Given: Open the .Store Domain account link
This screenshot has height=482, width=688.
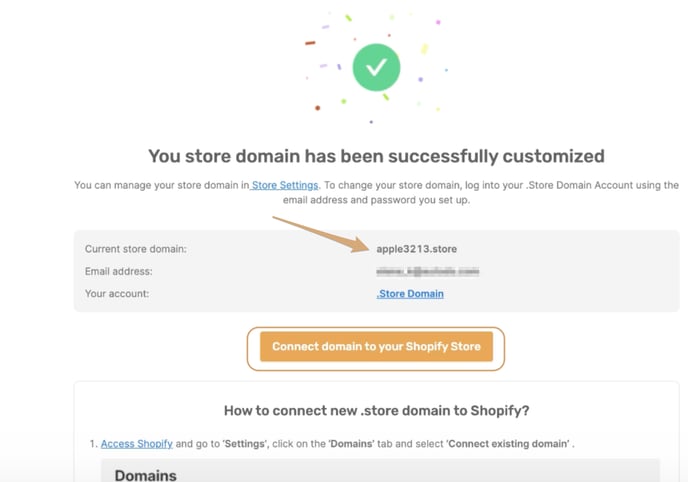Looking at the screenshot, I should (410, 293).
